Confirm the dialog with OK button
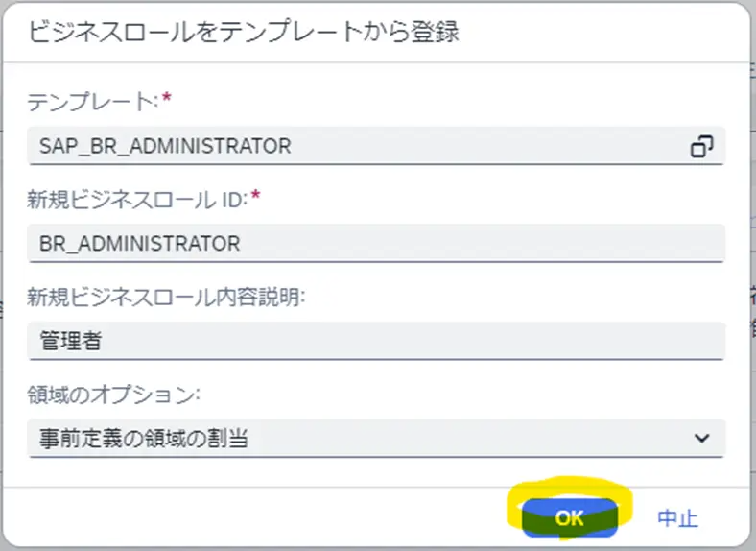Image resolution: width=756 pixels, height=551 pixels. (x=570, y=517)
